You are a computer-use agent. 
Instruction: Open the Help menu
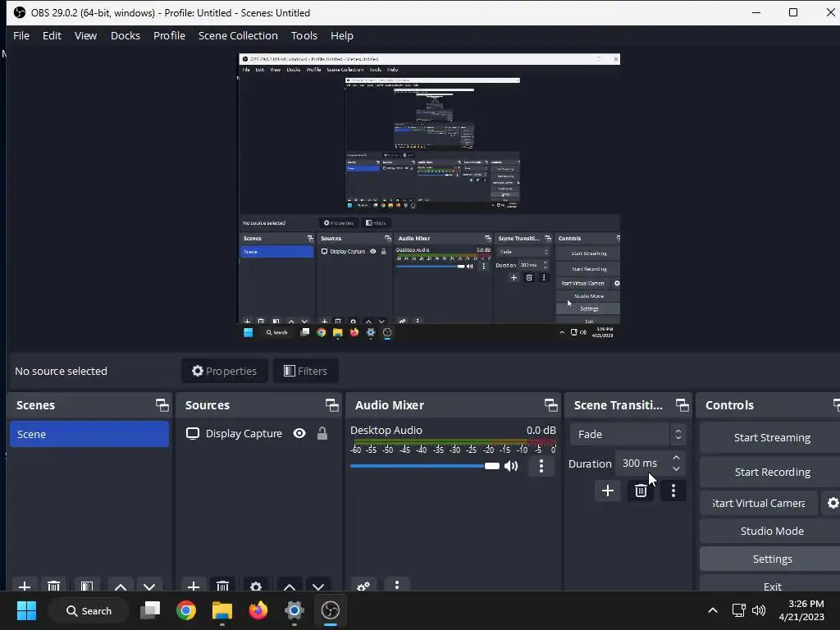click(x=342, y=35)
